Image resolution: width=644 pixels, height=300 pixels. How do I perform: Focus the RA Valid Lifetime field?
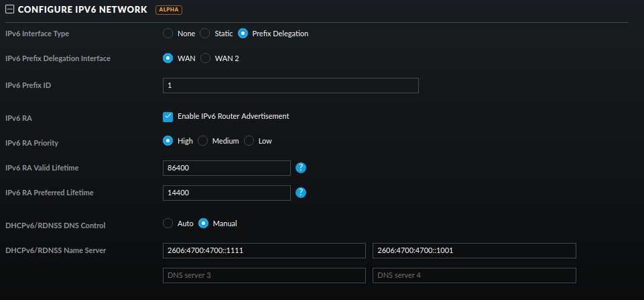(x=227, y=168)
